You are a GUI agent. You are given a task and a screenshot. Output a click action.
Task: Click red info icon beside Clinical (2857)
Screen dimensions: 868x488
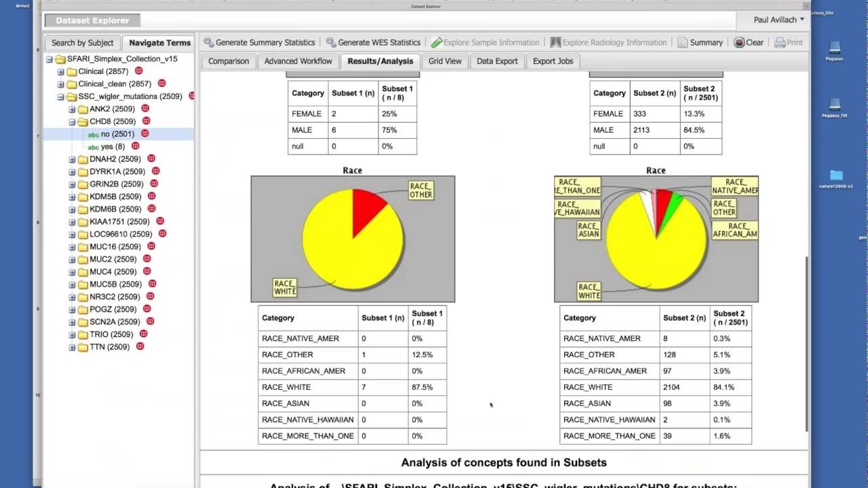point(138,70)
